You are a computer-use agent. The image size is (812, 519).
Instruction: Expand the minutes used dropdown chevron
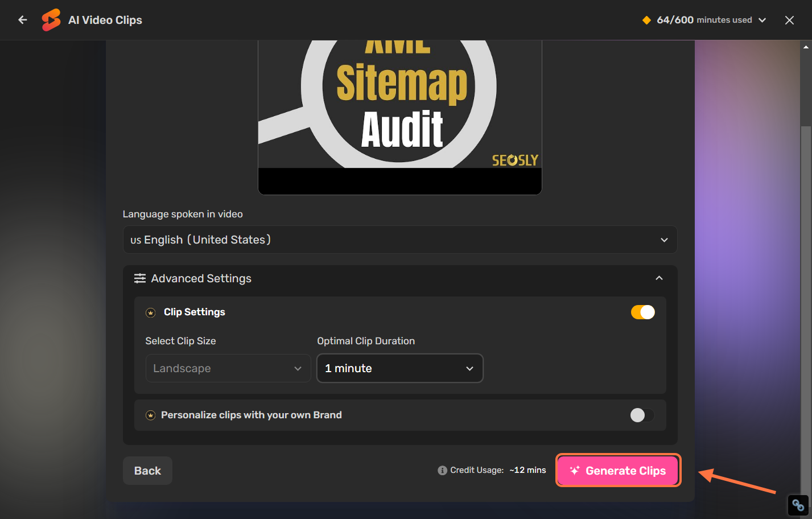pyautogui.click(x=762, y=20)
